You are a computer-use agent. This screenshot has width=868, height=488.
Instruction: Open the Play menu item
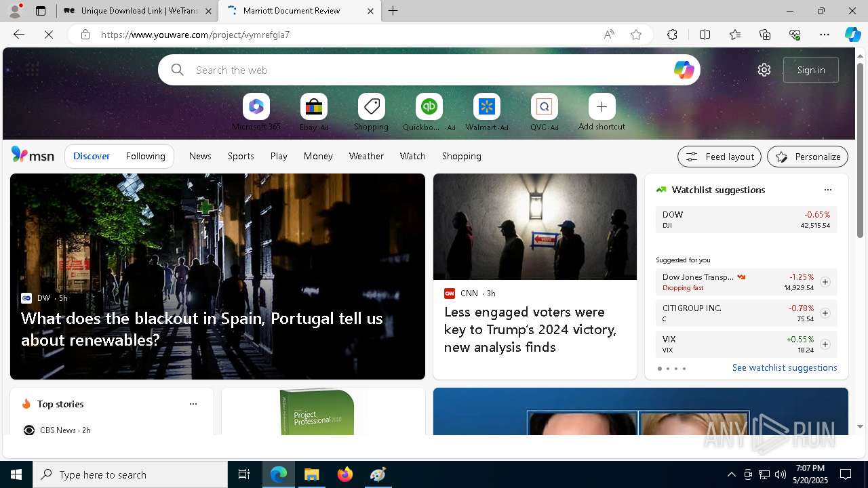(279, 156)
